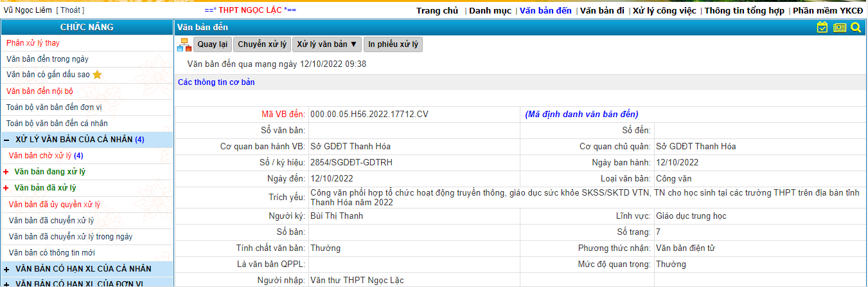
Task: Expand VĂN BẢN CÓ HẠN XL CỦA CÁ NHÂN
Action: [6, 268]
